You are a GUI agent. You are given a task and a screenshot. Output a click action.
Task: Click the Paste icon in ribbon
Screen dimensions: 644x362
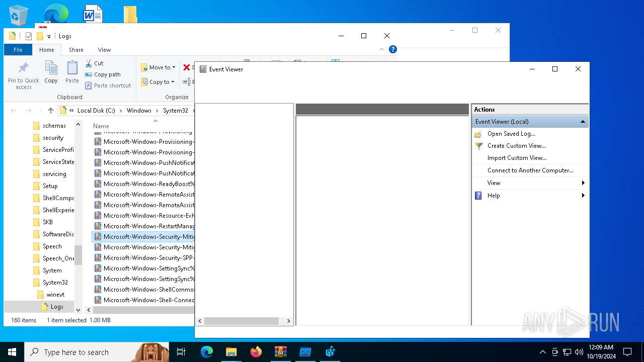[x=72, y=67]
